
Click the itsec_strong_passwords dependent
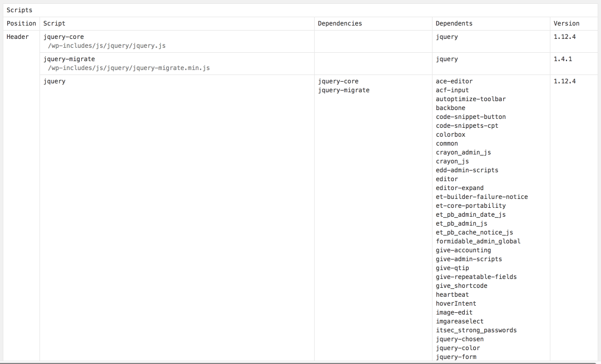pyautogui.click(x=476, y=330)
